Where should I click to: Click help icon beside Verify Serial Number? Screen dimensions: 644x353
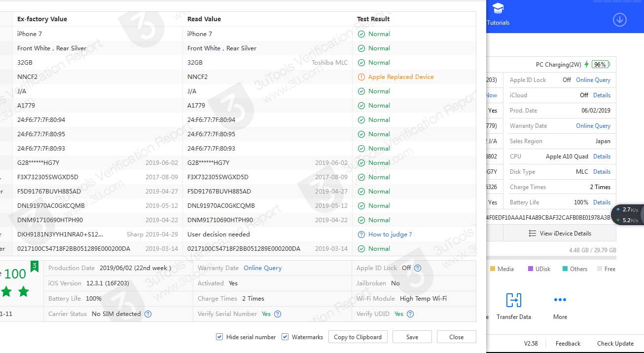[x=278, y=314]
